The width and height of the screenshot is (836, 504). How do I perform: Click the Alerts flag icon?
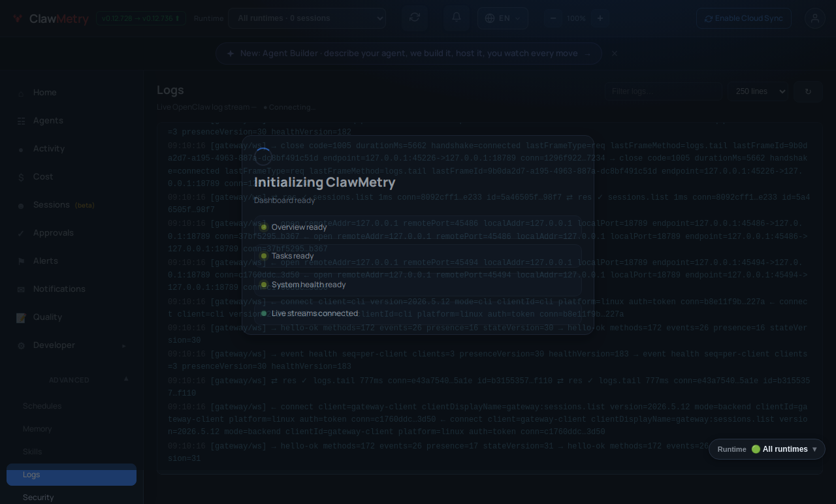pos(21,262)
